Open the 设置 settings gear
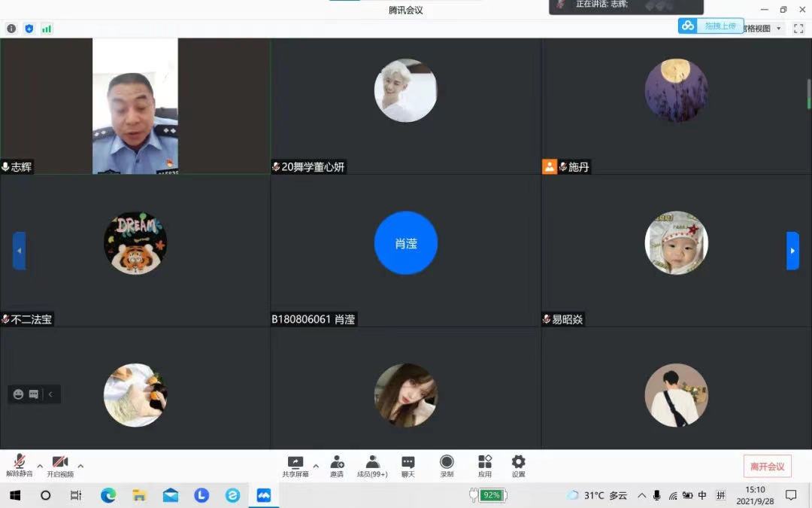 518,465
